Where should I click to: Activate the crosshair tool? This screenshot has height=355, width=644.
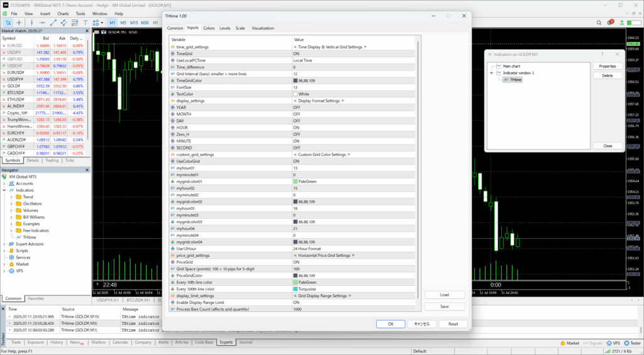click(x=19, y=23)
